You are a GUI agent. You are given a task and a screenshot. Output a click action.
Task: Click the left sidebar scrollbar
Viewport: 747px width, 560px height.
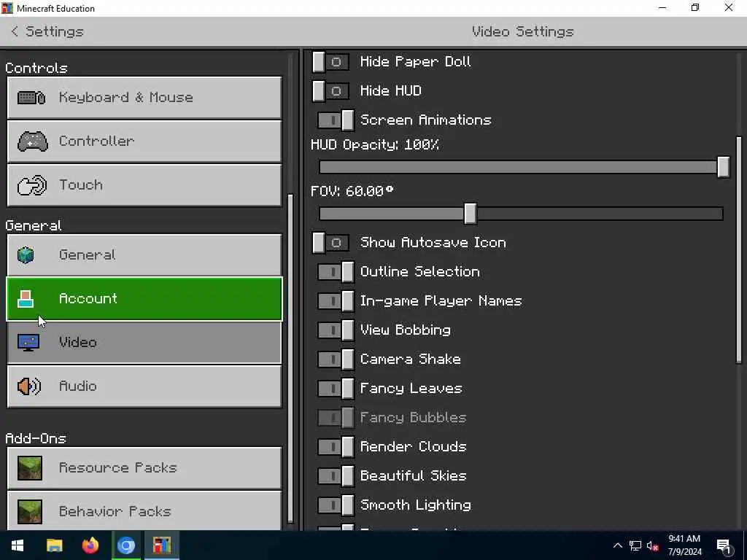click(290, 358)
